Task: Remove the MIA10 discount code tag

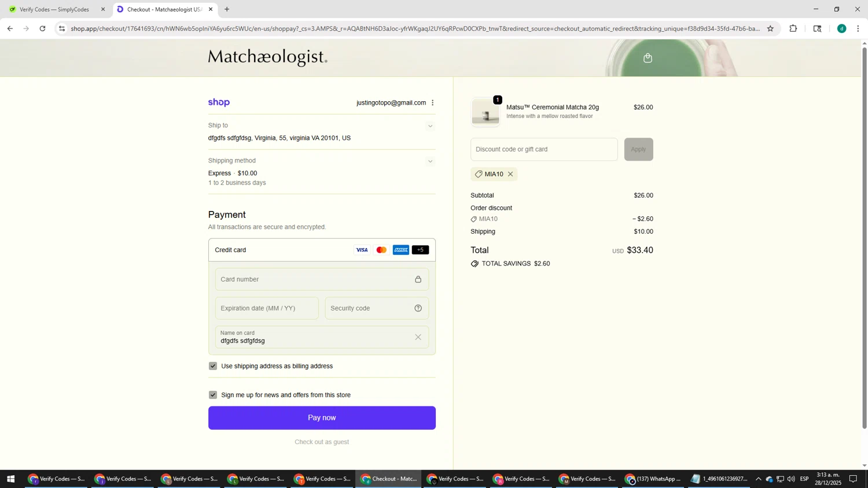Action: pyautogui.click(x=510, y=174)
